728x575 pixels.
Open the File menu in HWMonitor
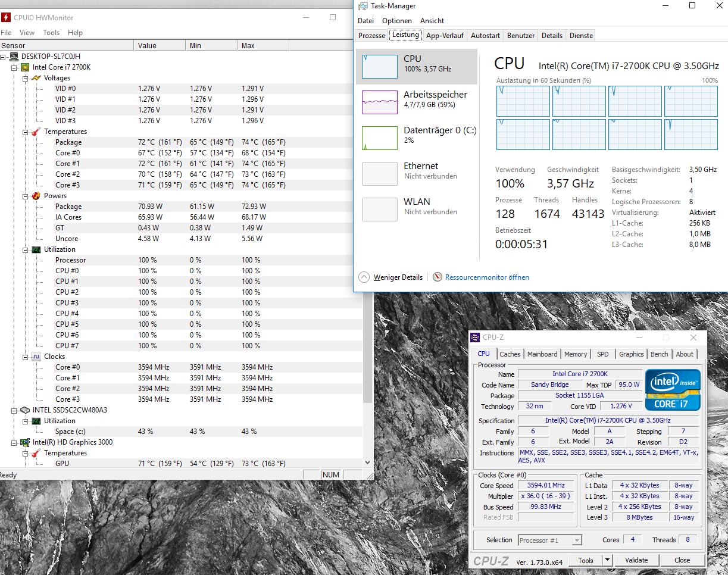tap(6, 33)
